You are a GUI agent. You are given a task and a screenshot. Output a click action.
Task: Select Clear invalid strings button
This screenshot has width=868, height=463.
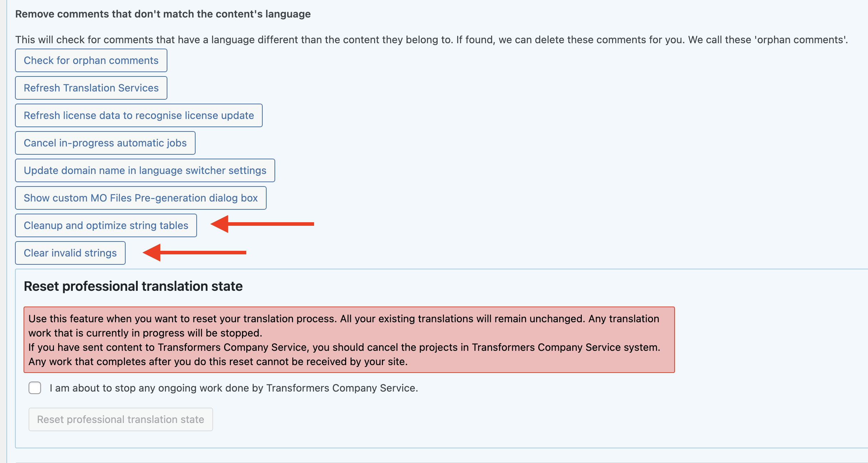click(x=70, y=253)
